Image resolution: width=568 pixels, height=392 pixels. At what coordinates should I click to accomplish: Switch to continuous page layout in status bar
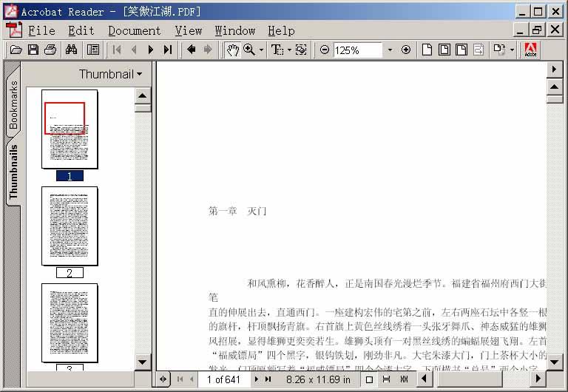(x=386, y=379)
